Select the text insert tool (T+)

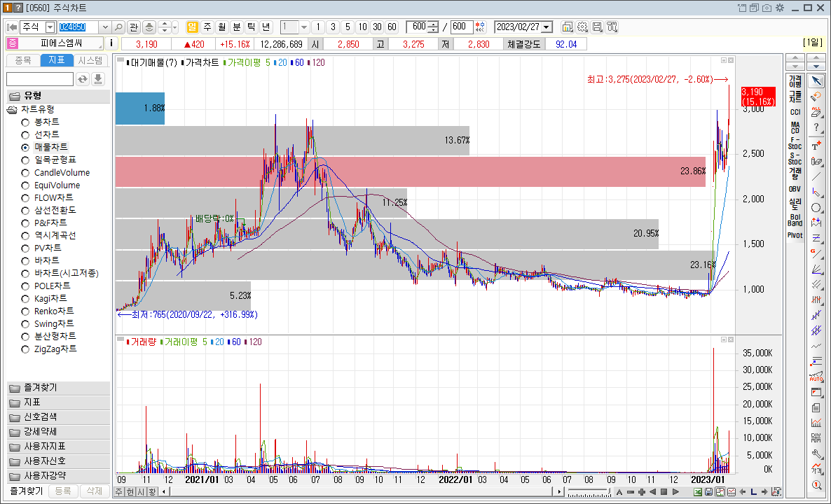(x=816, y=145)
